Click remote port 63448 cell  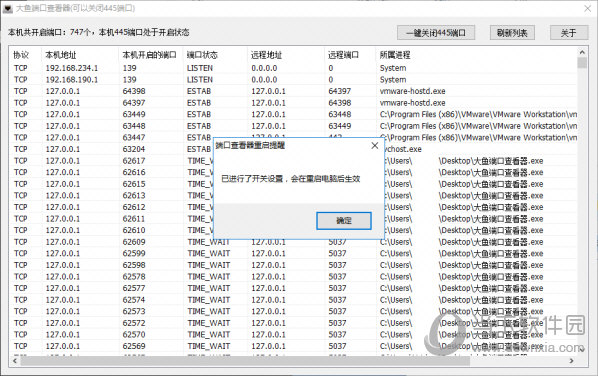click(x=339, y=114)
